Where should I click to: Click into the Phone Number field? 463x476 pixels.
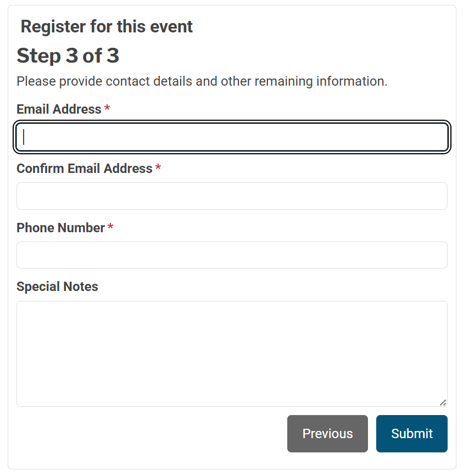pyautogui.click(x=232, y=255)
